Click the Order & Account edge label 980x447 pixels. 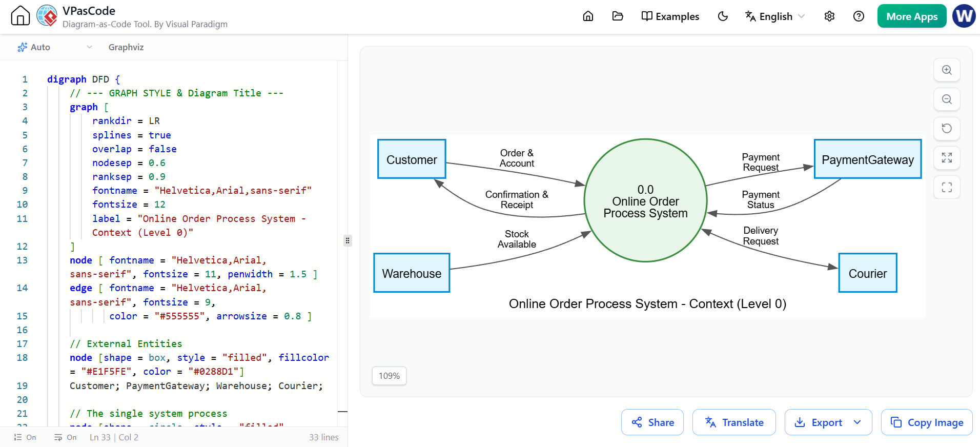point(517,158)
